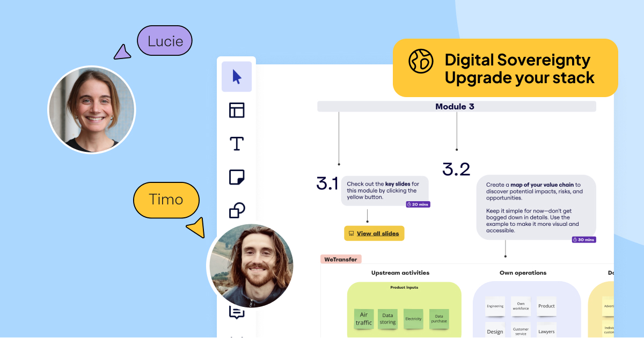Select the Data storing sticky note

click(x=387, y=319)
